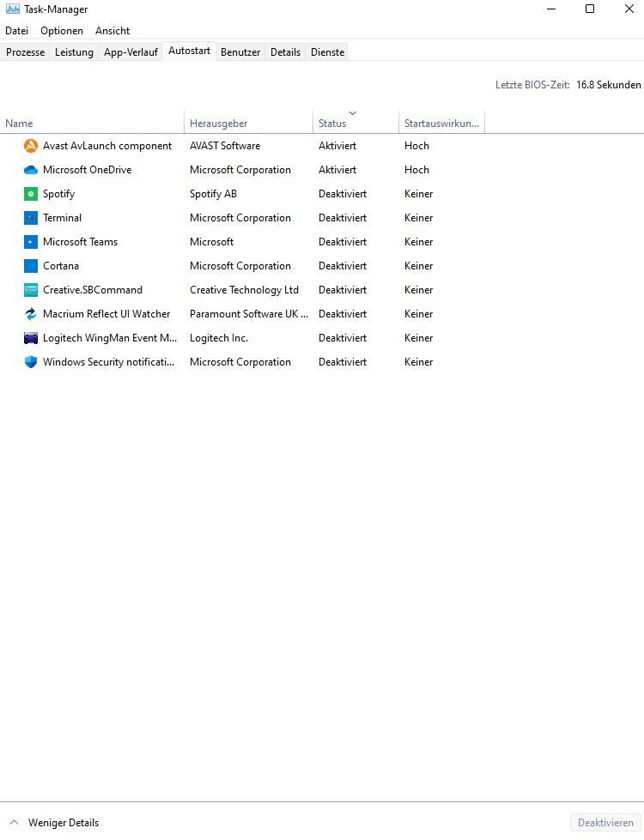Select the Terminal entry name
644x840 pixels.
coord(62,218)
